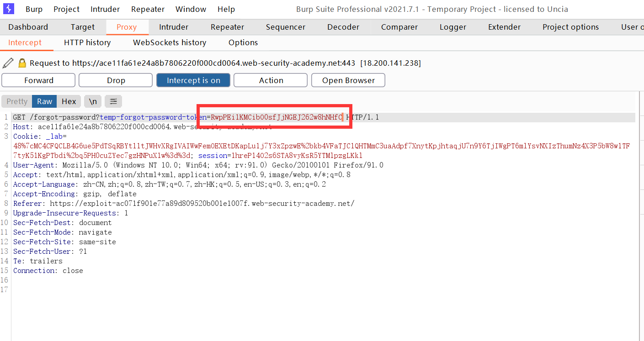Screen dimensions: 644x341
Task: Select the Intercept sub-tab
Action: point(25,42)
